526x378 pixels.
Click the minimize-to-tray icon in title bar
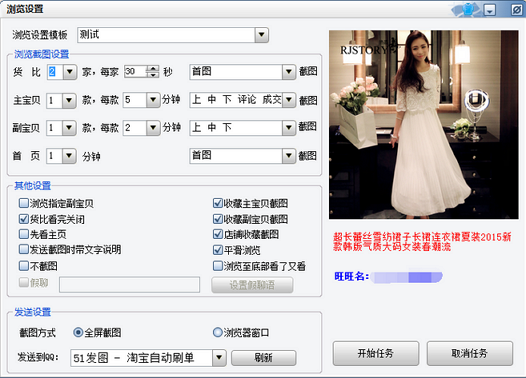tap(489, 10)
